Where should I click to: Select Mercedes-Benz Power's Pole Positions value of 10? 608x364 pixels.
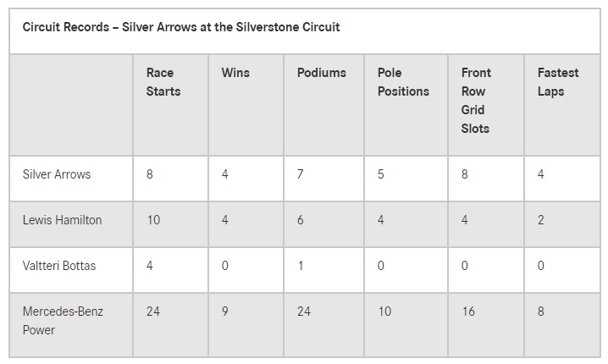click(384, 312)
